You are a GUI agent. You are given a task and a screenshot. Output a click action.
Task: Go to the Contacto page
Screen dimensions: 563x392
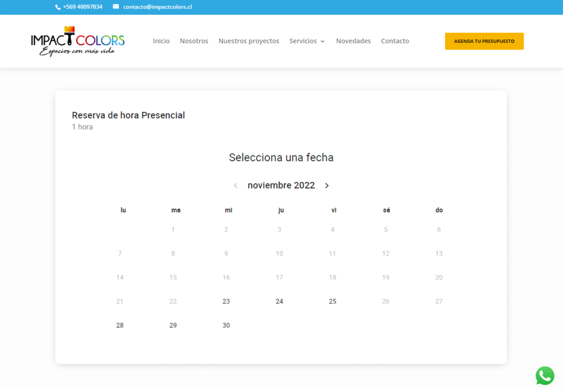click(x=395, y=41)
